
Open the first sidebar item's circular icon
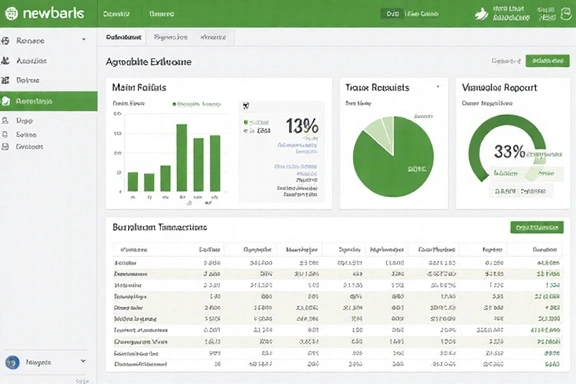pyautogui.click(x=5, y=41)
